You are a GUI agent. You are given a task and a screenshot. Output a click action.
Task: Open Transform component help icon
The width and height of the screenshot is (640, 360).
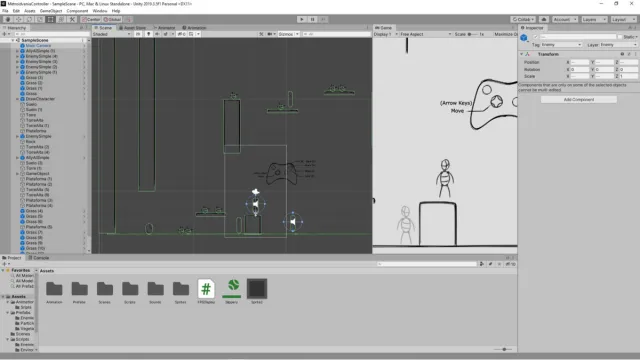tap(622, 54)
